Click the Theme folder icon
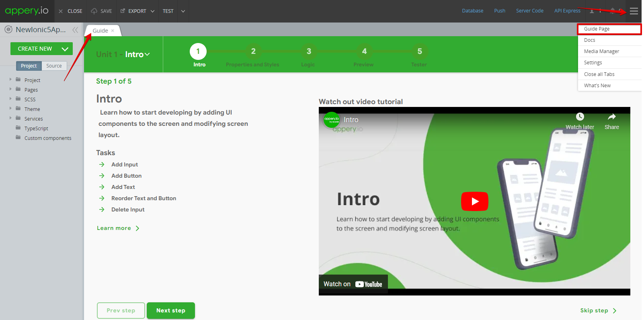Image resolution: width=644 pixels, height=320 pixels. 18,109
